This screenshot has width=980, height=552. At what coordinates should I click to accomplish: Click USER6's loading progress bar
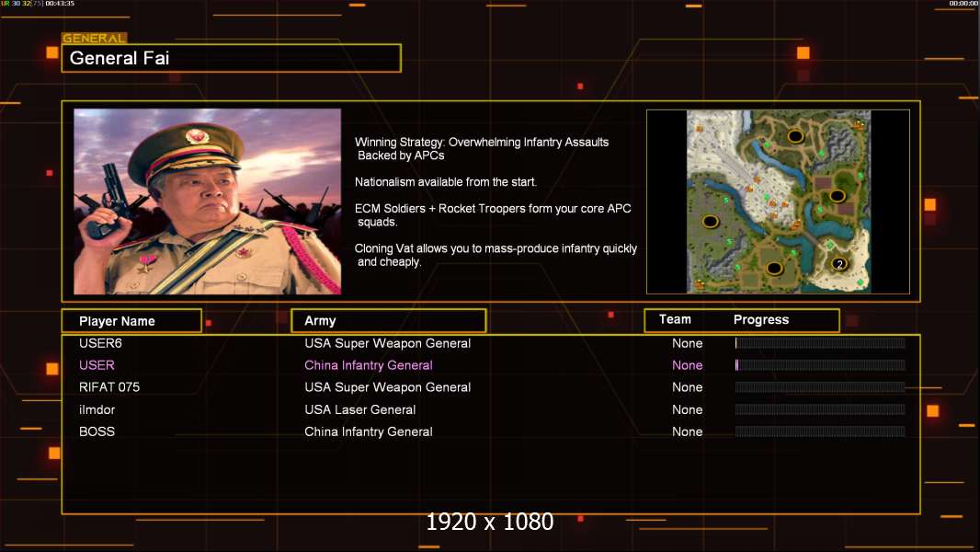(820, 342)
